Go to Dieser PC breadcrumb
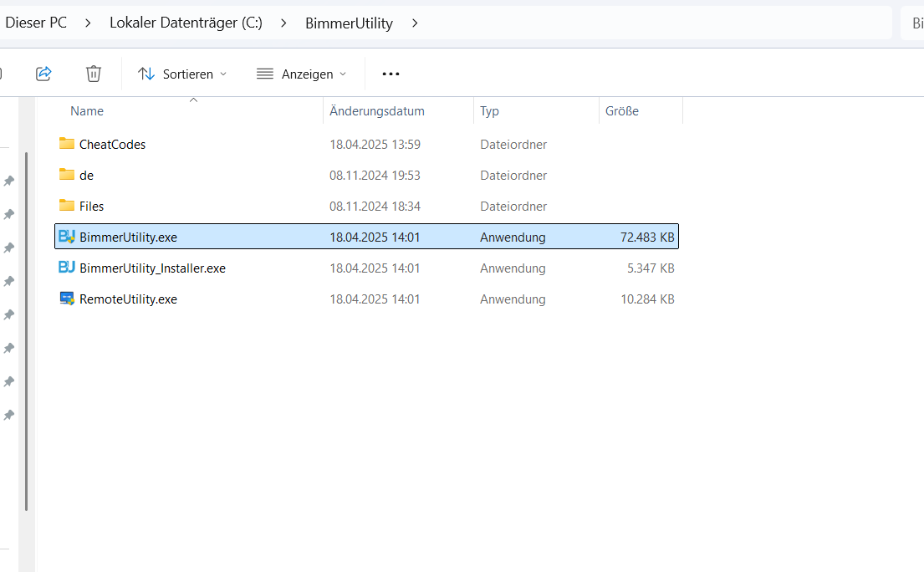This screenshot has height=572, width=924. point(36,23)
